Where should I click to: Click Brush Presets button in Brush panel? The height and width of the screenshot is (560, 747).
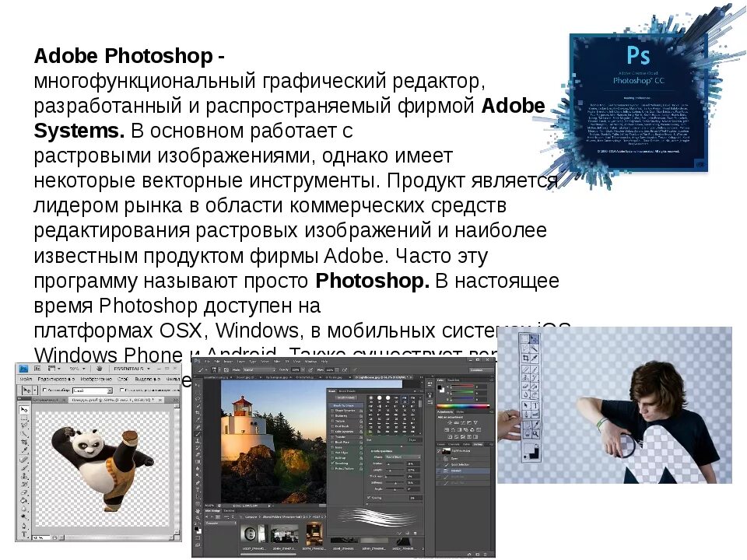click(x=345, y=397)
